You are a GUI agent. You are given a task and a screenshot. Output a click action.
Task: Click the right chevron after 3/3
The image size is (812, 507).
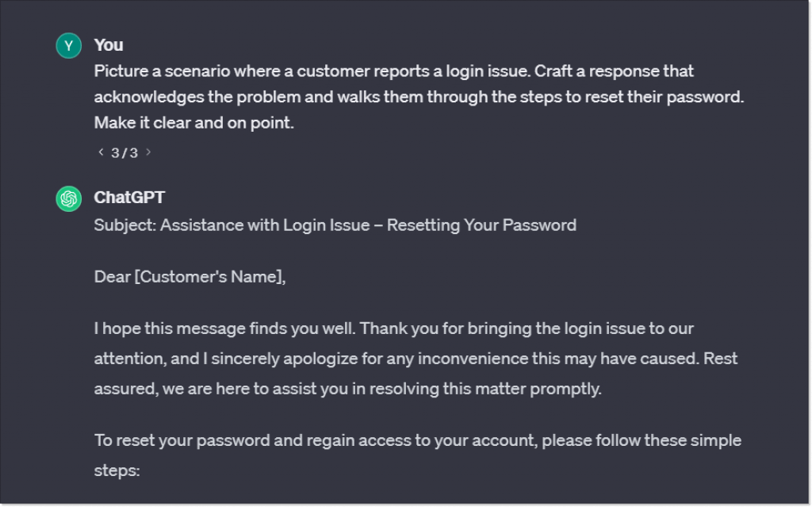pos(150,152)
